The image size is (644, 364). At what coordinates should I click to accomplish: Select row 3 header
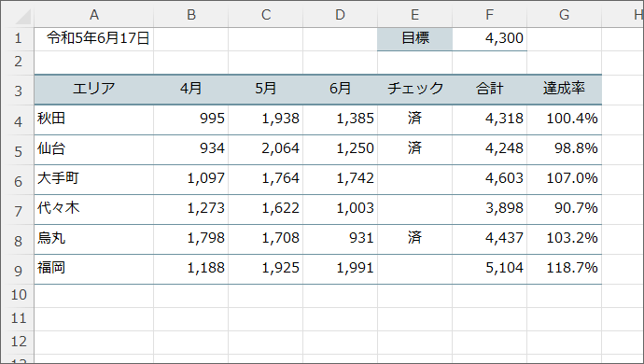(18, 90)
